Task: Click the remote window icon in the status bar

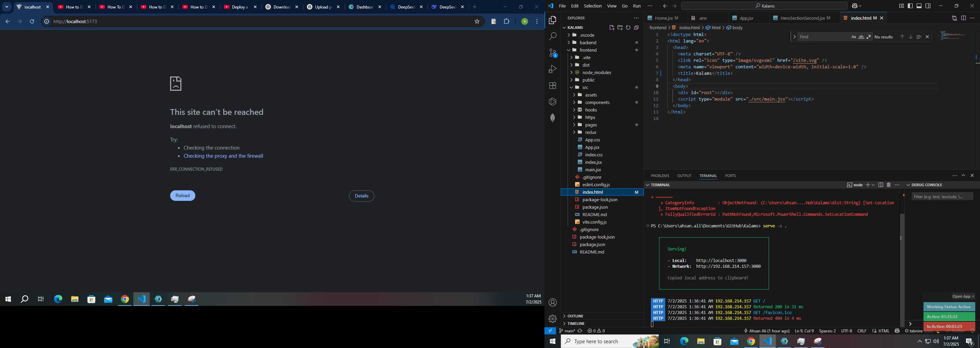Action: (x=550, y=331)
